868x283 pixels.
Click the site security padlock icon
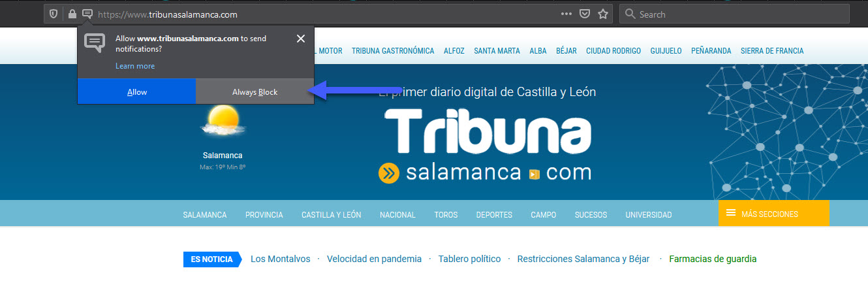[72, 14]
